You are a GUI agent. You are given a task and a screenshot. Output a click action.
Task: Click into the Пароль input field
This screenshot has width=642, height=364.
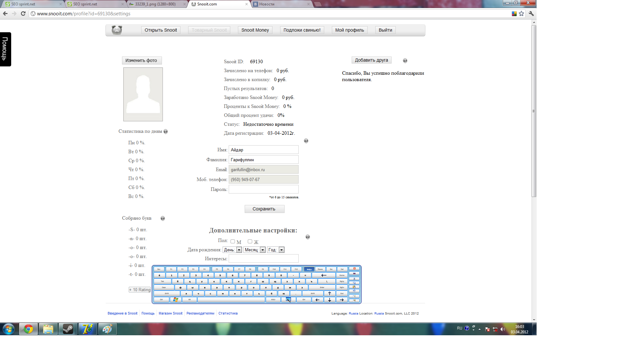tap(264, 189)
